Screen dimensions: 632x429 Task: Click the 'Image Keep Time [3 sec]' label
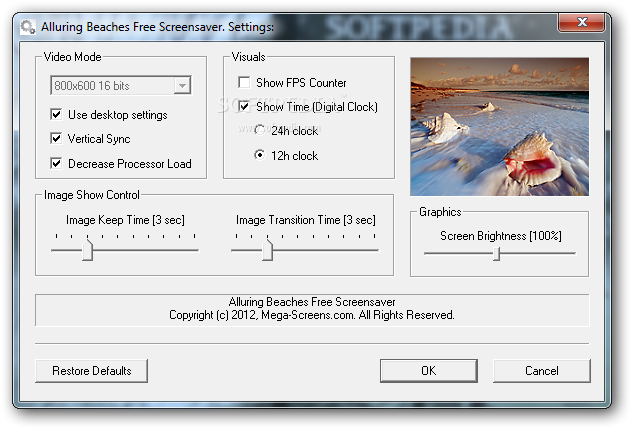[125, 220]
